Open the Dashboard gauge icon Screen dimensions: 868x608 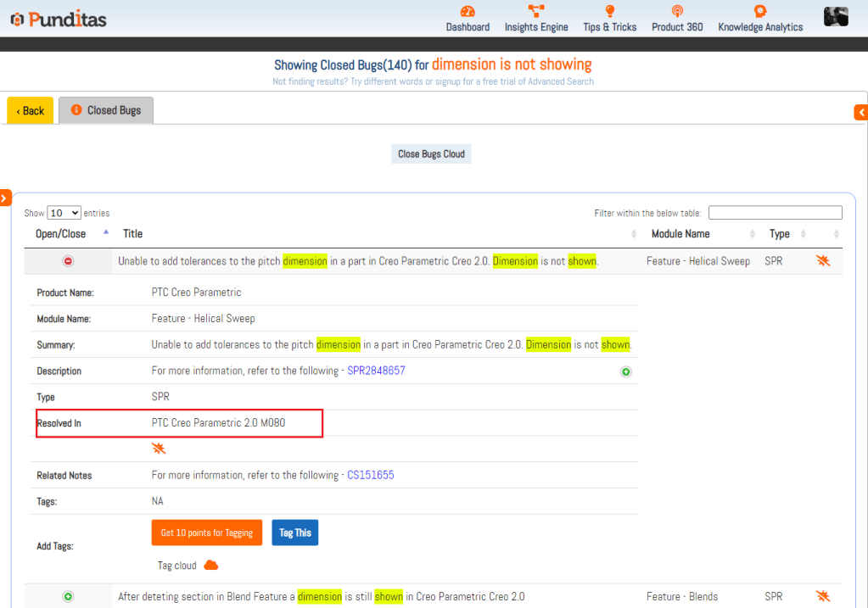(x=468, y=12)
